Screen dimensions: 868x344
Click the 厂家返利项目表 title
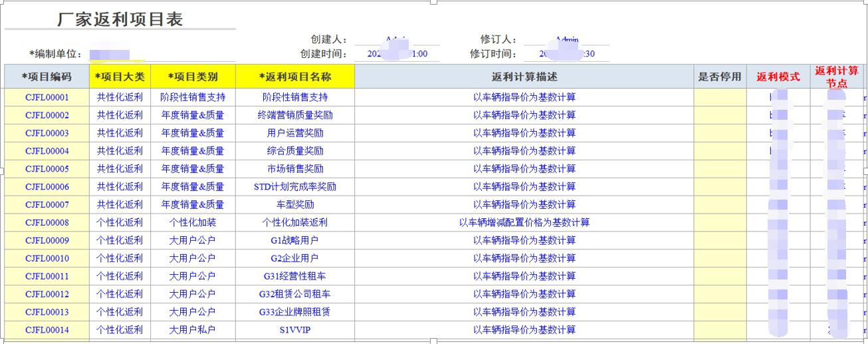click(x=120, y=19)
